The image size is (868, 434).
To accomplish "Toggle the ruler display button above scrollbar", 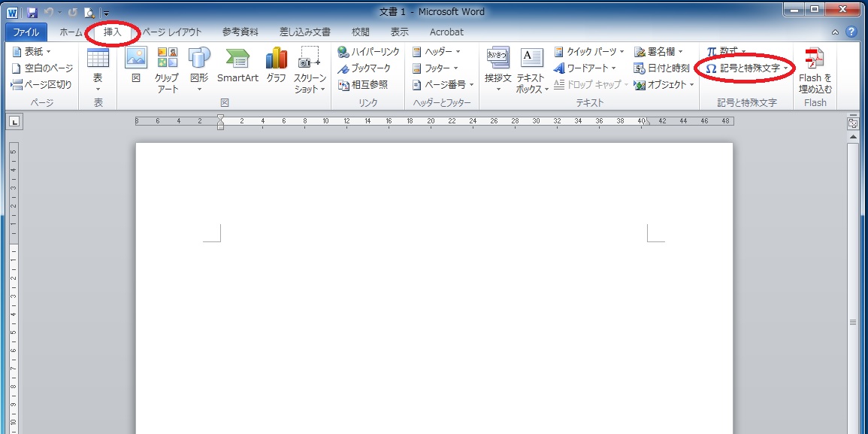I will pyautogui.click(x=853, y=123).
